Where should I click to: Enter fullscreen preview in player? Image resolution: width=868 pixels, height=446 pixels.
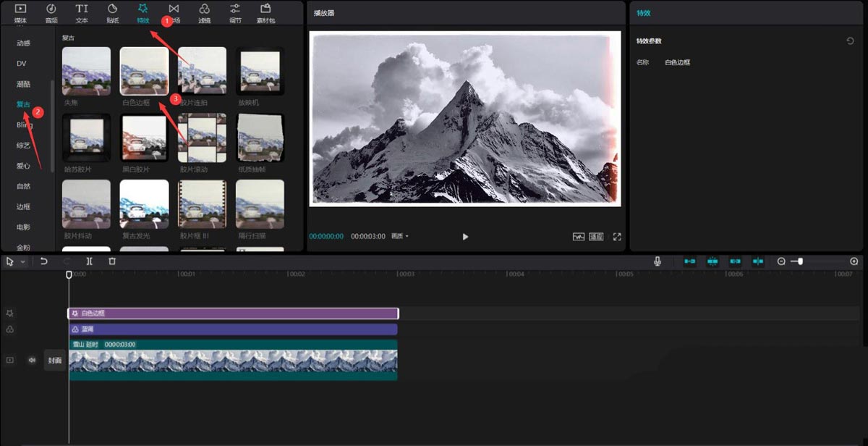pos(617,237)
